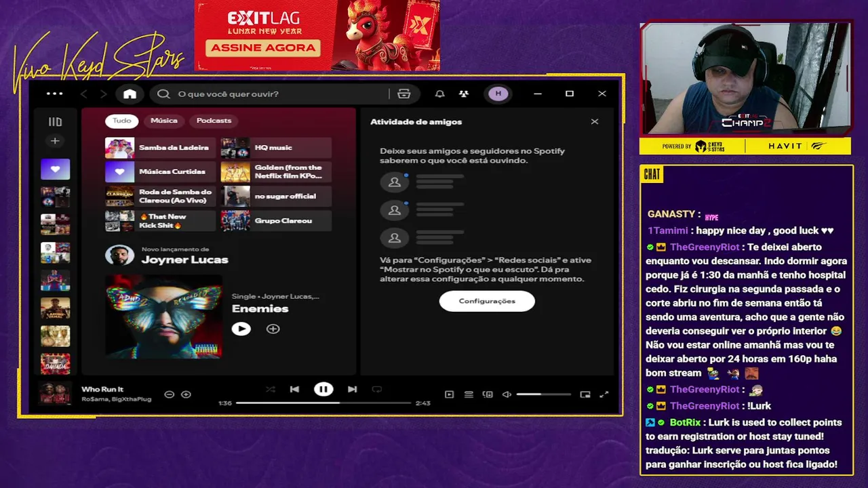The width and height of the screenshot is (868, 488).
Task: Pause playback
Action: 323,389
